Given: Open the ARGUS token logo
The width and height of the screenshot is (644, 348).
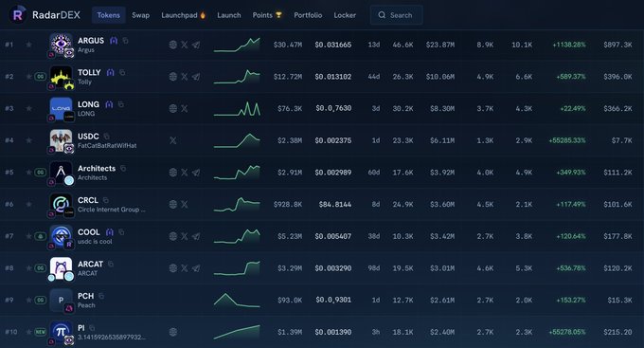Looking at the screenshot, I should [x=61, y=45].
